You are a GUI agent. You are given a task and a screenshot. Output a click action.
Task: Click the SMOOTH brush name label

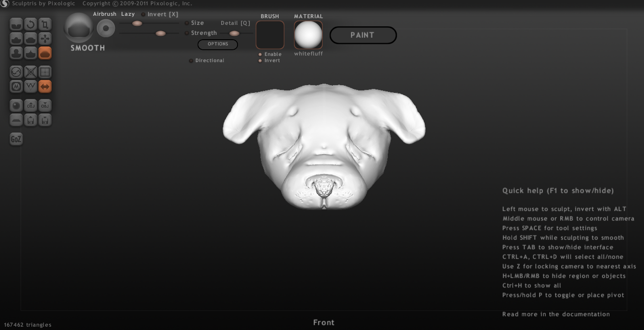point(88,48)
